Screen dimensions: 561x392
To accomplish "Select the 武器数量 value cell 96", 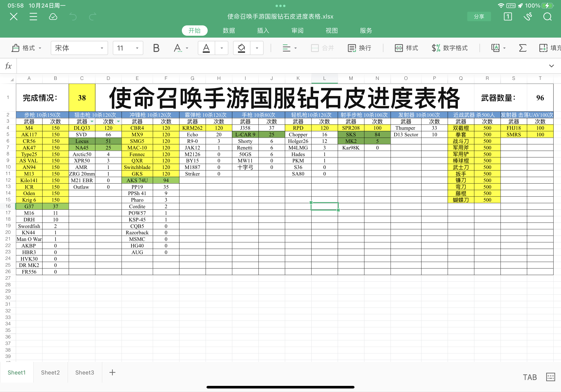I will 540,98.
